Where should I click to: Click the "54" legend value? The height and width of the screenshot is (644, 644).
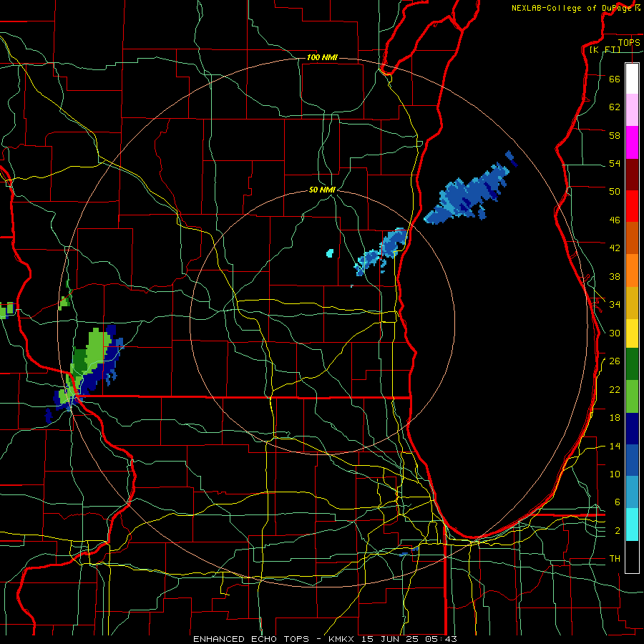[x=615, y=163]
